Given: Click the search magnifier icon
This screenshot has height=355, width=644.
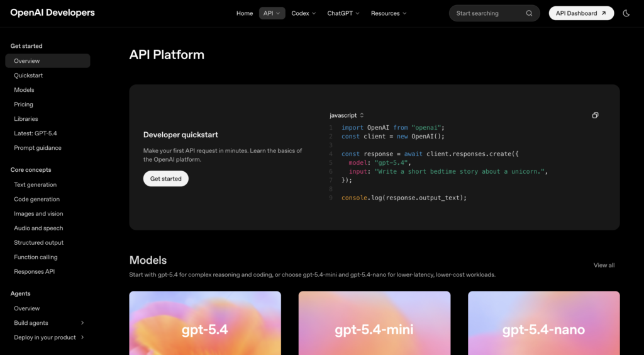Looking at the screenshot, I should [529, 13].
